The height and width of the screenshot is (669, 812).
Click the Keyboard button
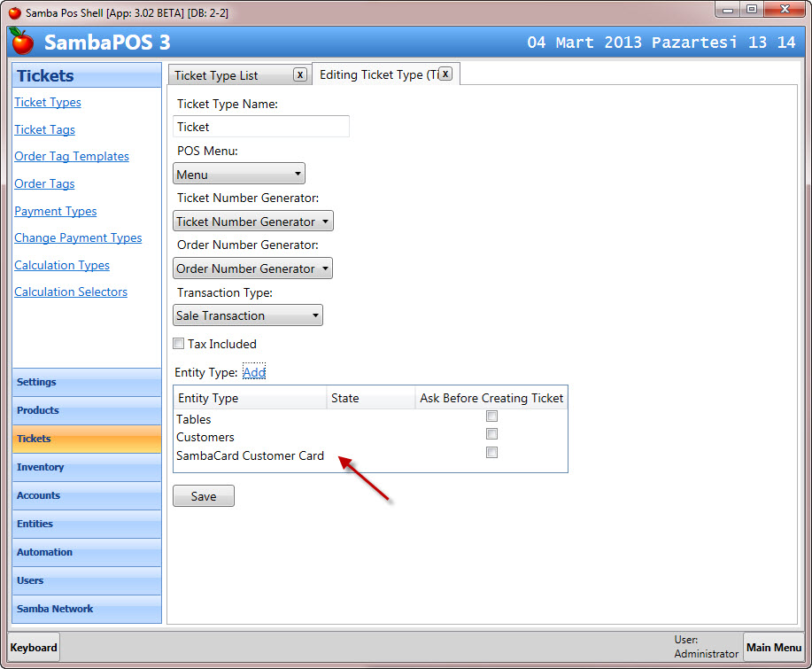tap(34, 648)
